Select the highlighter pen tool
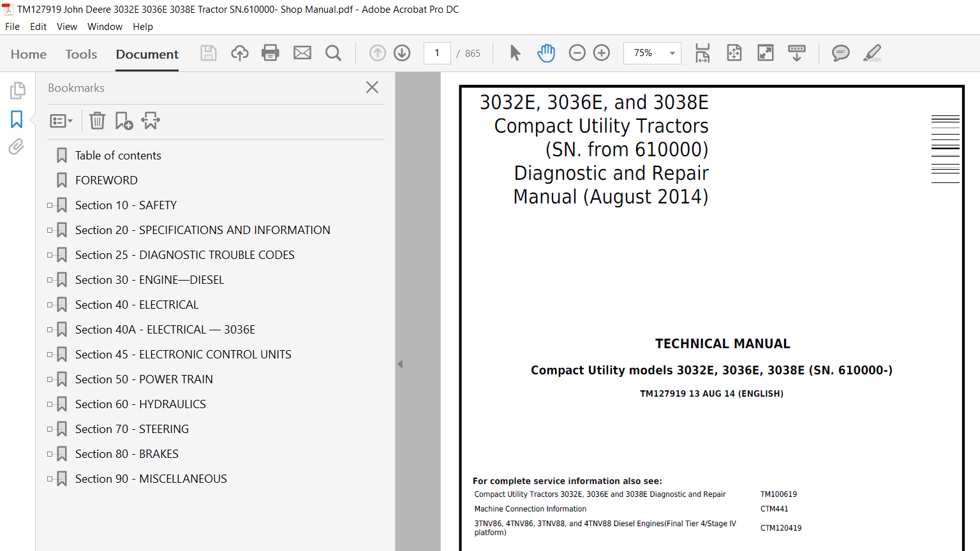Image resolution: width=980 pixels, height=551 pixels. pos(872,53)
